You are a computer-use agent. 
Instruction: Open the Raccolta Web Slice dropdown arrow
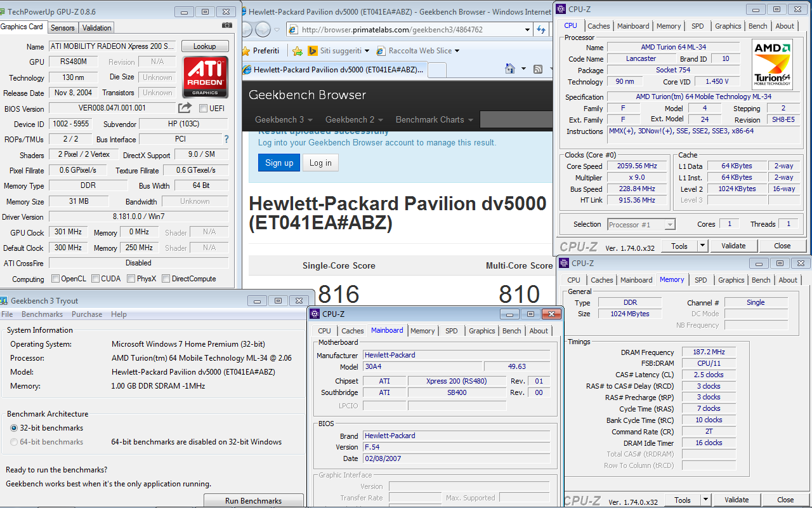[x=457, y=51]
